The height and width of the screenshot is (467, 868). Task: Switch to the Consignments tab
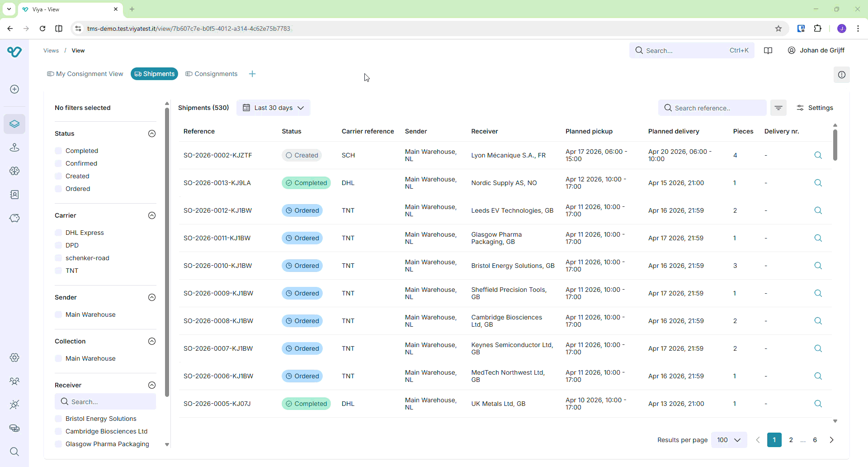pos(211,74)
